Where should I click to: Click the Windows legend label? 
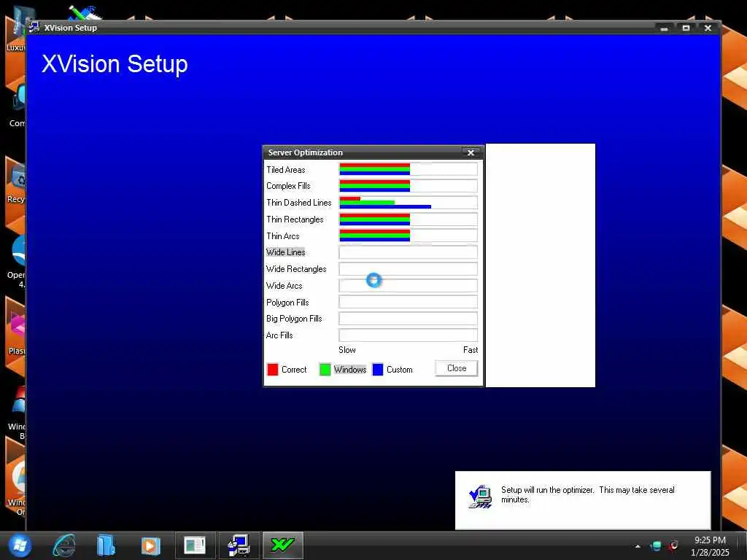tap(349, 370)
